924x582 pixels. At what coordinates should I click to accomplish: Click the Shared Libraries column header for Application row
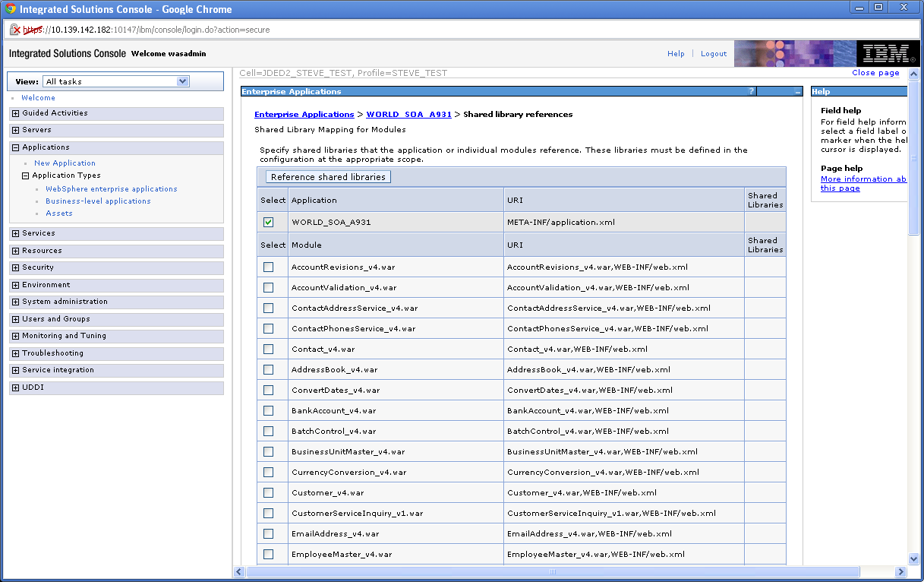click(765, 200)
